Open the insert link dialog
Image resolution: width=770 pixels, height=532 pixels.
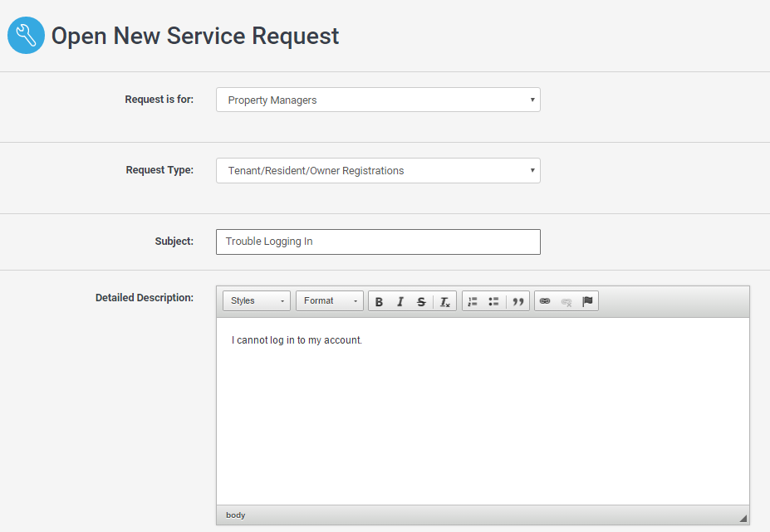tap(545, 301)
